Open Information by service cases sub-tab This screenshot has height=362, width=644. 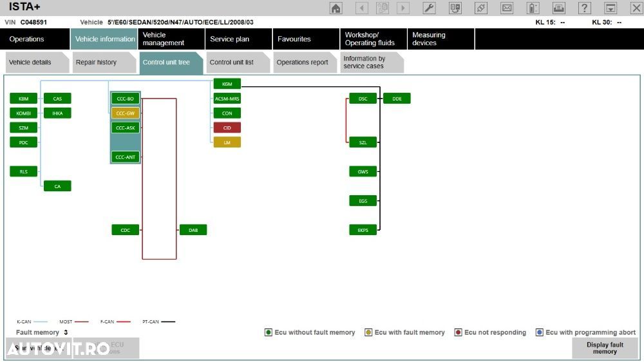click(372, 62)
